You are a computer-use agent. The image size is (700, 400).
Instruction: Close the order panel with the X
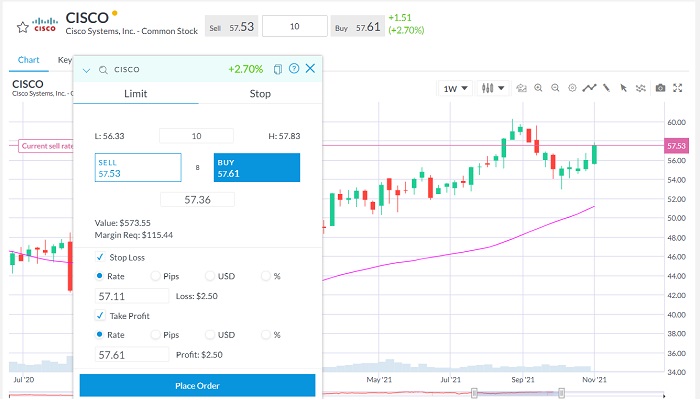tap(310, 68)
